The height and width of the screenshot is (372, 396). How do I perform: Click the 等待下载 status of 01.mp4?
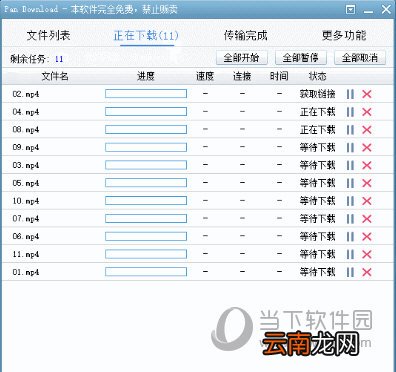pyautogui.click(x=317, y=272)
